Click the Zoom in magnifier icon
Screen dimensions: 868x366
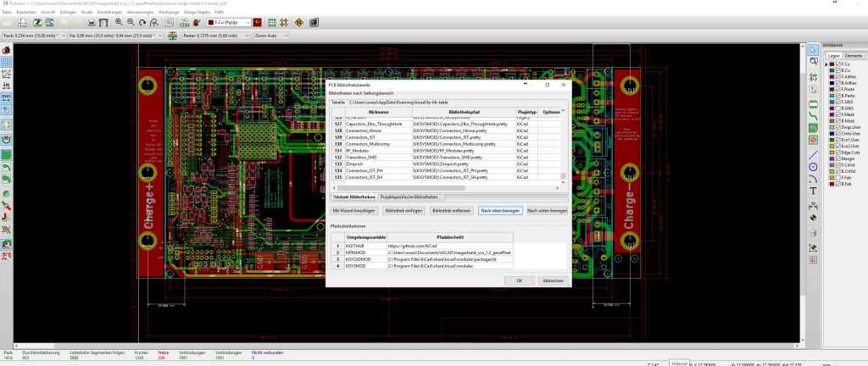[x=119, y=23]
